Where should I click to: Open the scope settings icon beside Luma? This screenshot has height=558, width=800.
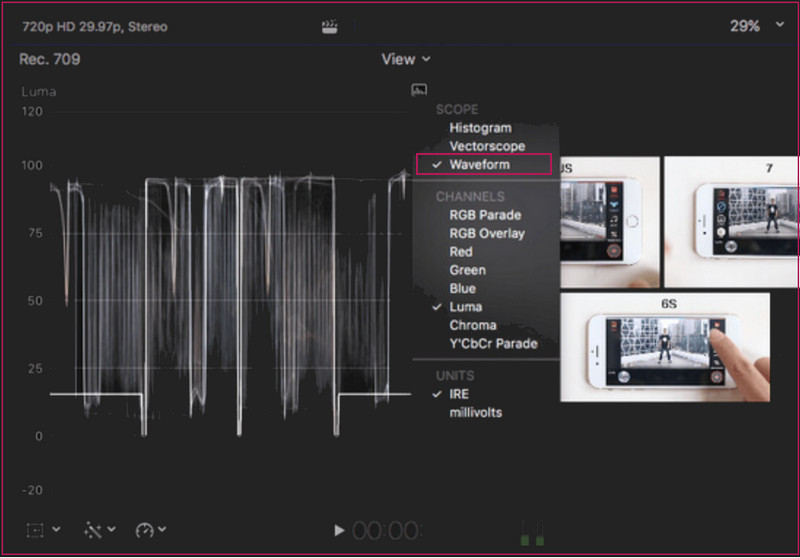(x=419, y=90)
